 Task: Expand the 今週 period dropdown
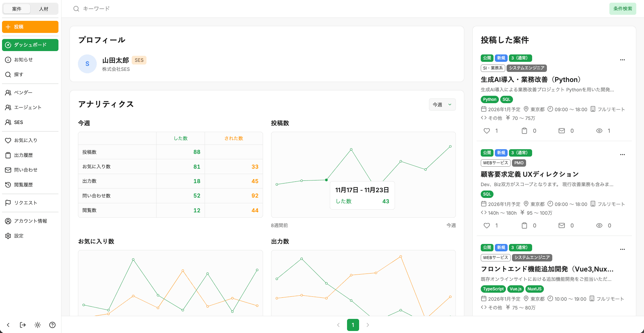coord(442,105)
